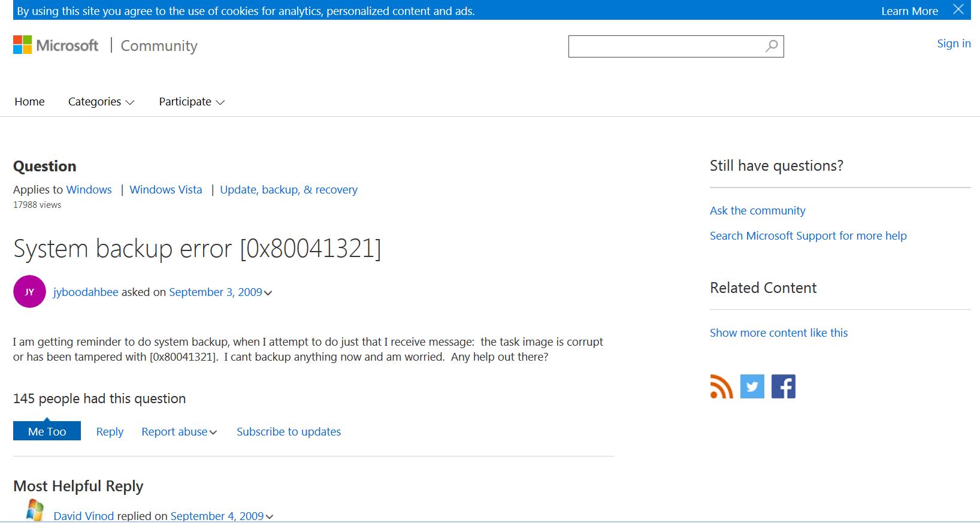
Task: Click the Microsoft logo
Action: click(56, 46)
